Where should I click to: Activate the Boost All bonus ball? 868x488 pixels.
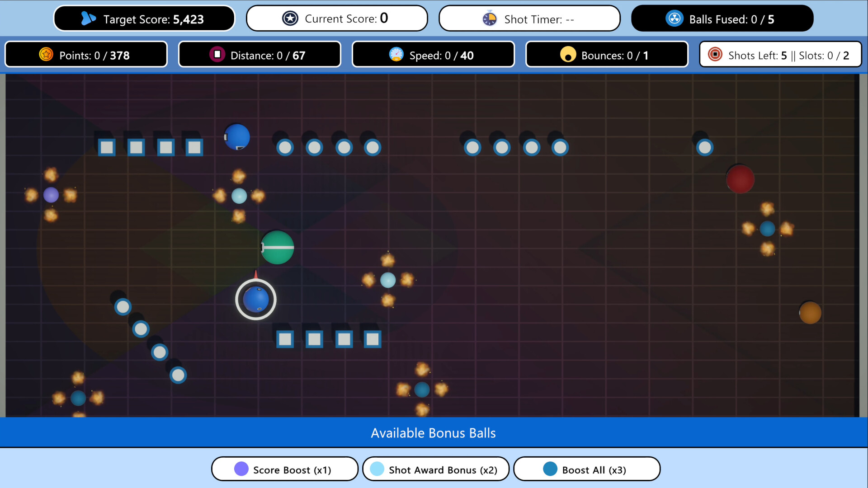pyautogui.click(x=586, y=469)
